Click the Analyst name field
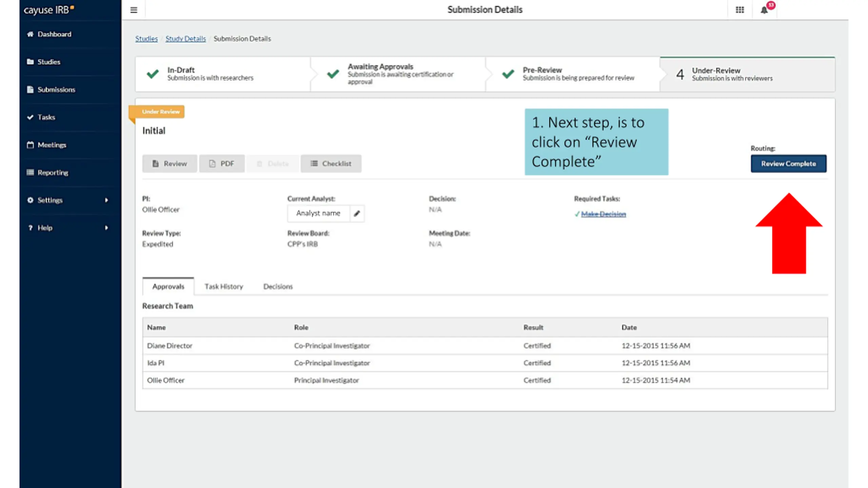The width and height of the screenshot is (868, 488). click(x=318, y=213)
